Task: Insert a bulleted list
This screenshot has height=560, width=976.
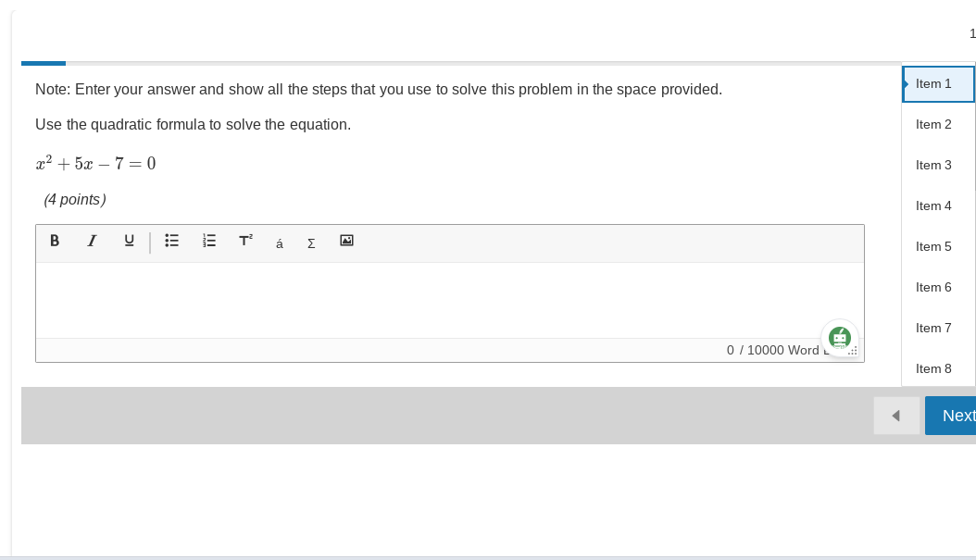Action: pos(171,242)
